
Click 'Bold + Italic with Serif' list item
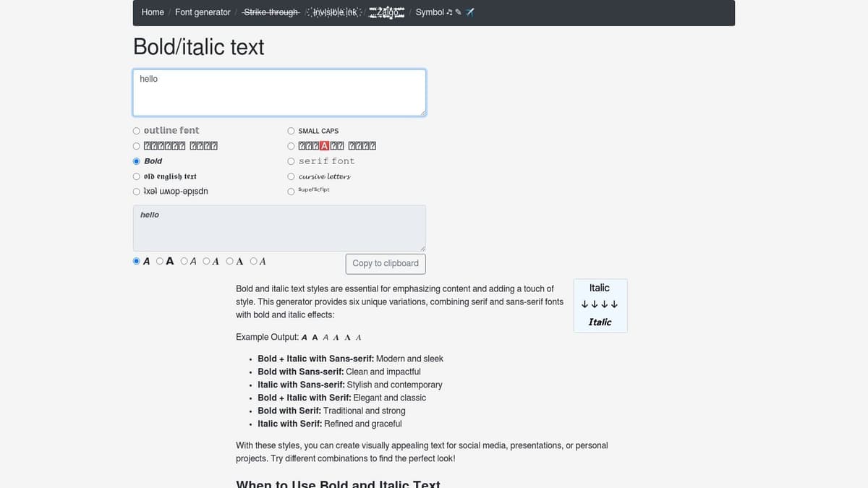coord(341,398)
